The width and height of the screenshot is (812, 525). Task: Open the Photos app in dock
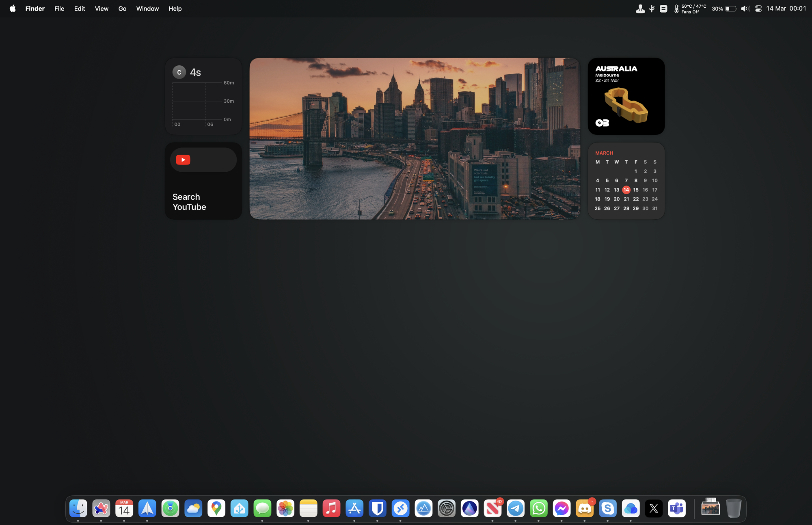[285, 508]
